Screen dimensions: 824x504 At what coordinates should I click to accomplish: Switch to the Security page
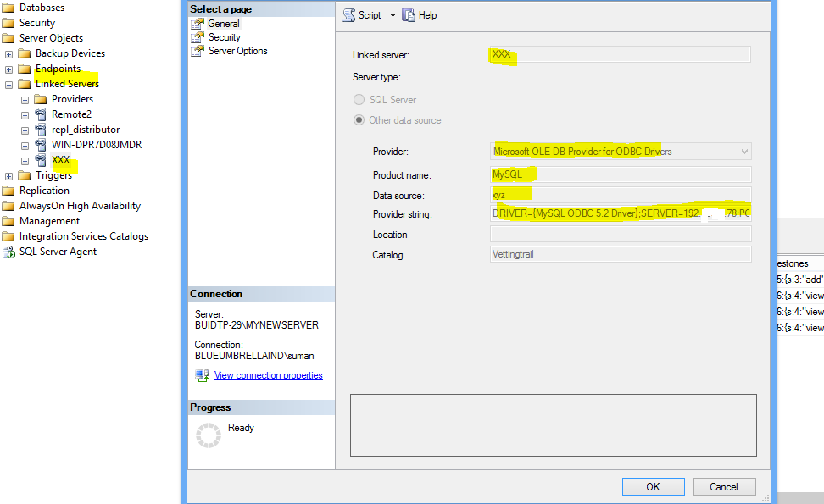(223, 36)
